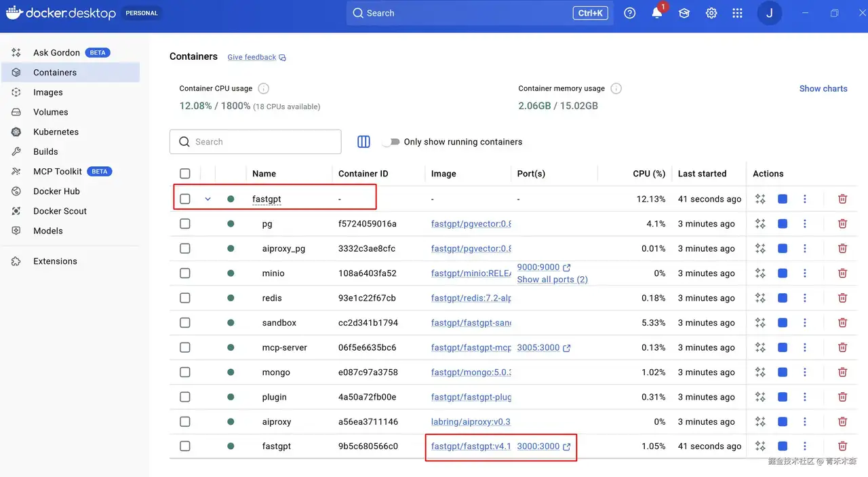This screenshot has height=477, width=868.
Task: Click container ID 9b5c680566c0
Action: click(x=368, y=446)
